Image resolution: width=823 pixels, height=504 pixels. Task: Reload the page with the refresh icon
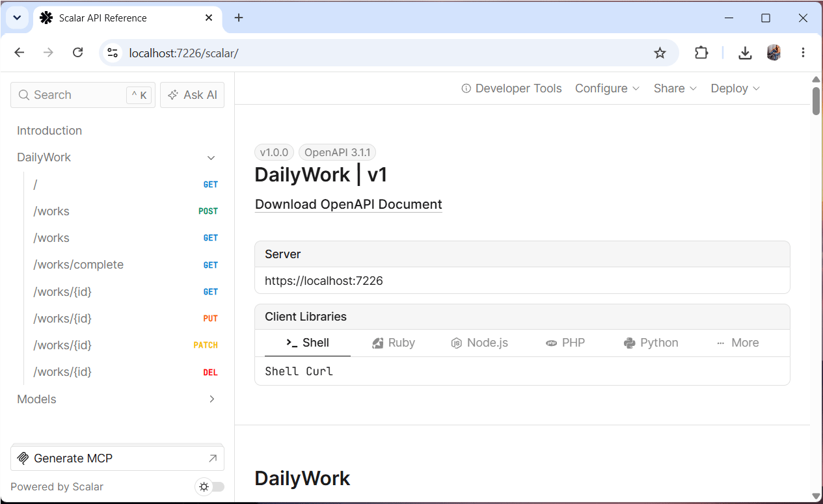tap(77, 53)
